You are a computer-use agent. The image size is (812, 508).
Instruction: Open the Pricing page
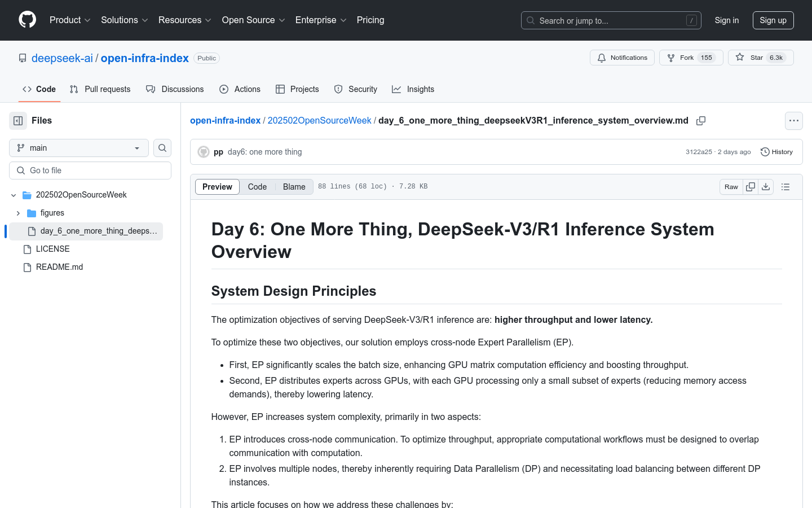coord(370,20)
